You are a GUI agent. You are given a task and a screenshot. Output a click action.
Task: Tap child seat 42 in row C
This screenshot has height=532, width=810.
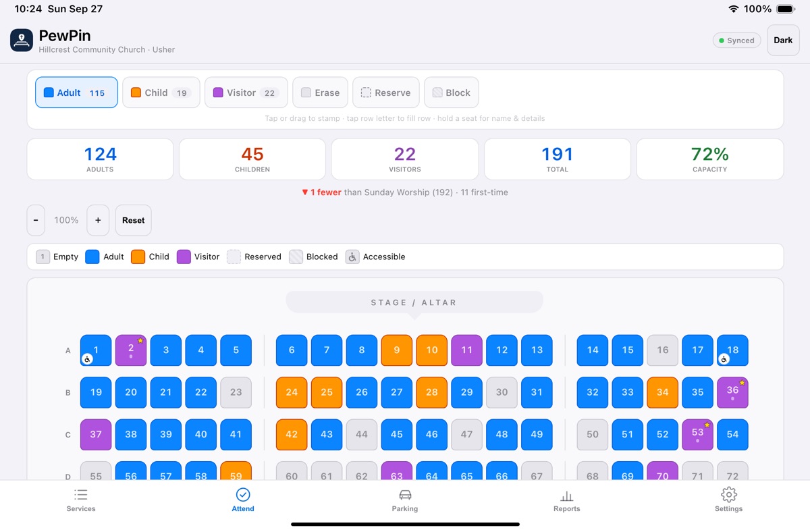292,435
